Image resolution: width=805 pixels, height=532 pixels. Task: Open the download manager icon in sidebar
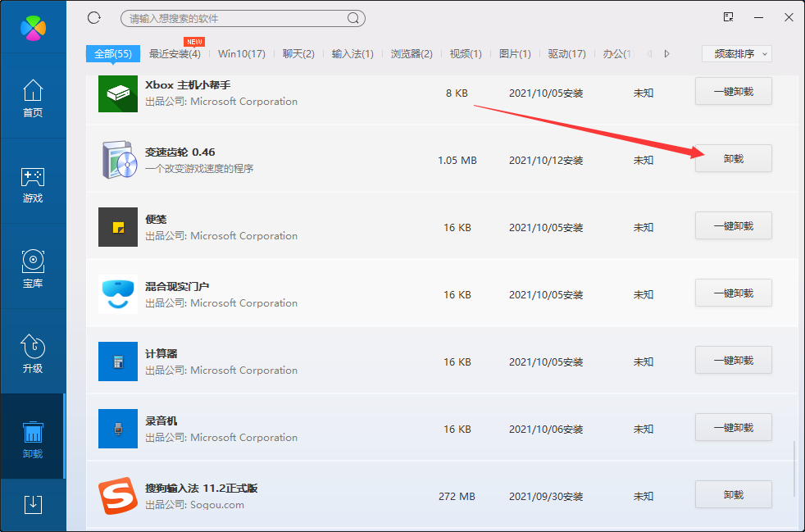coord(34,505)
